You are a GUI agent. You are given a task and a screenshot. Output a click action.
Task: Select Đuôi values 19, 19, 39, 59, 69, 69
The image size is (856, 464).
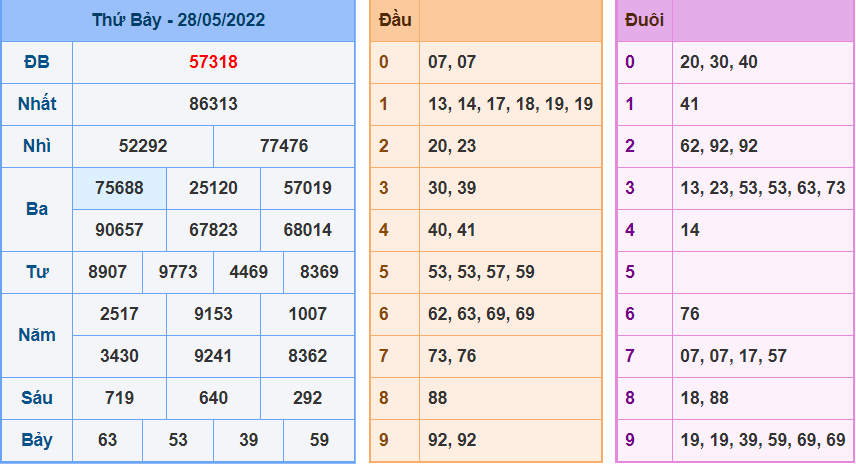763,440
